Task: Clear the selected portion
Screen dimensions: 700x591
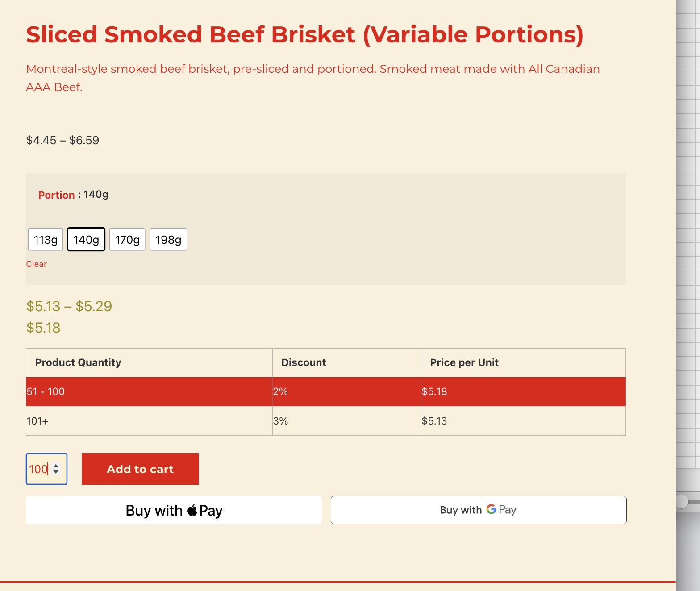Action: click(x=36, y=264)
